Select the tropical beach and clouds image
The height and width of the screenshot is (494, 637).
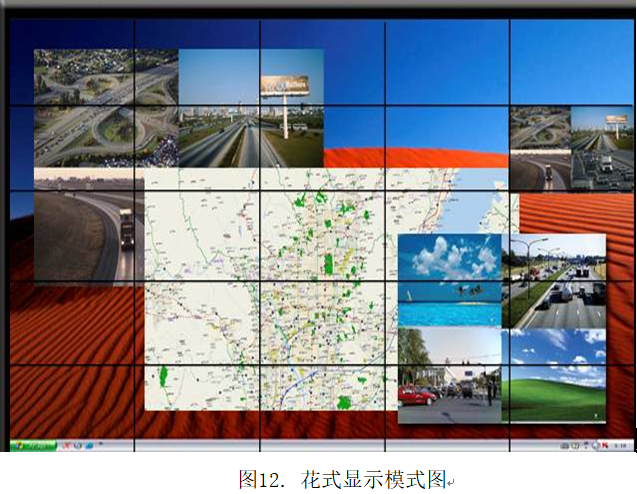(449, 280)
